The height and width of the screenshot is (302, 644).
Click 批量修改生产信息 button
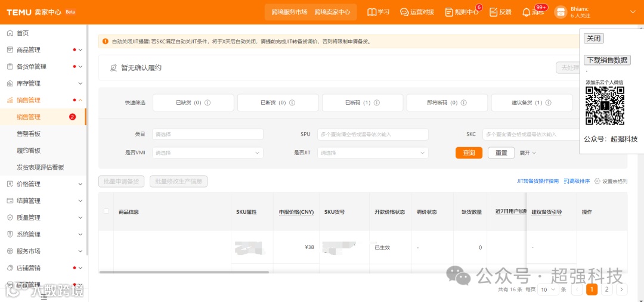[179, 181]
